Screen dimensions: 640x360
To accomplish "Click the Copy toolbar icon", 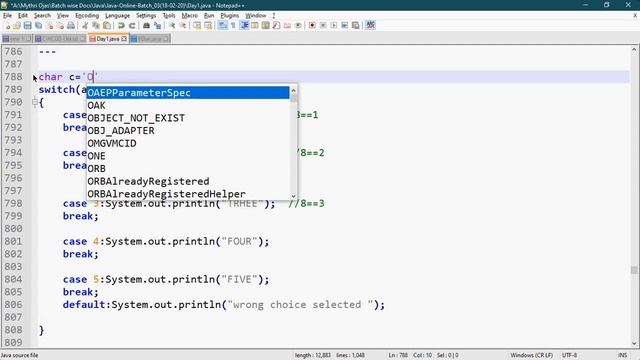I will coord(96,25).
